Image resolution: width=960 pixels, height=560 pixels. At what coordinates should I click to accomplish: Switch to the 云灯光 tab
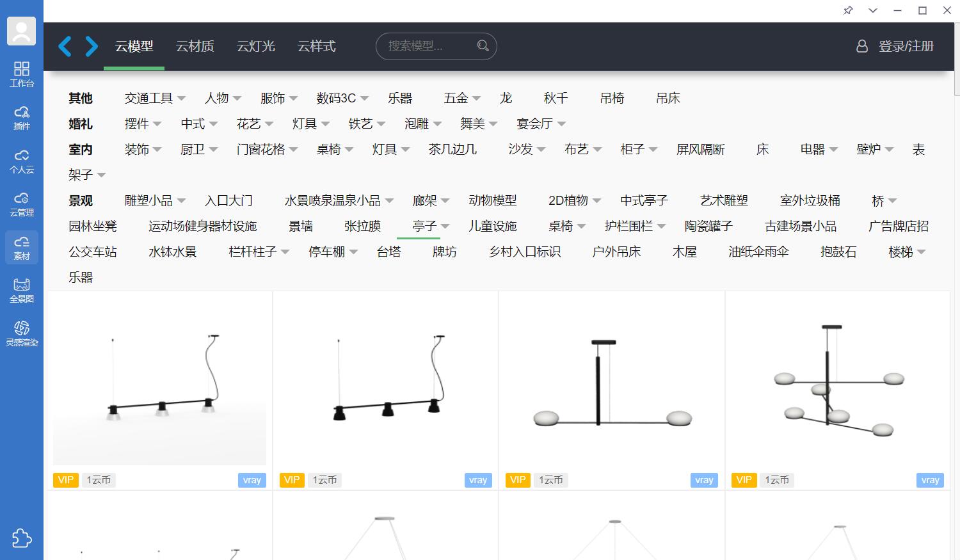256,46
